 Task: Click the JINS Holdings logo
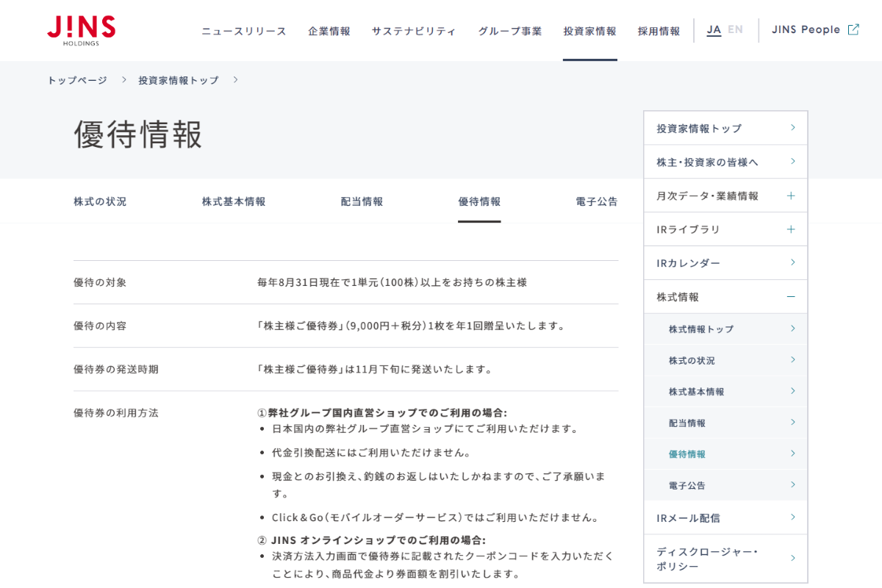coord(81,31)
